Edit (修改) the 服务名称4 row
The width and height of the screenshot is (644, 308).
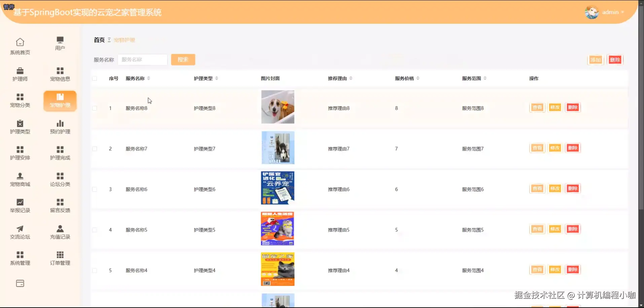coord(555,270)
